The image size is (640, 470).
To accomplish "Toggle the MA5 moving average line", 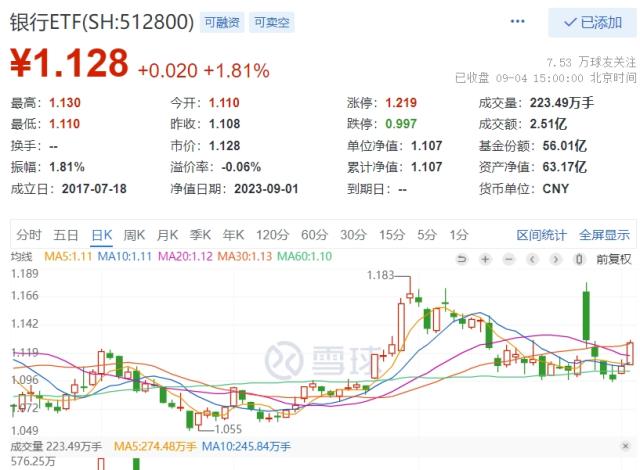I will (66, 258).
